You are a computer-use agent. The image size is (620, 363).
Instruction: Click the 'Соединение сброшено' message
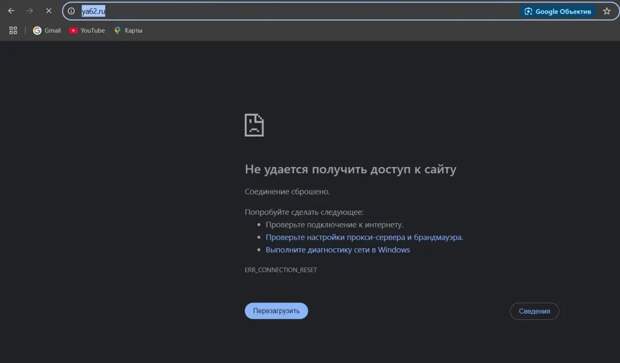287,192
